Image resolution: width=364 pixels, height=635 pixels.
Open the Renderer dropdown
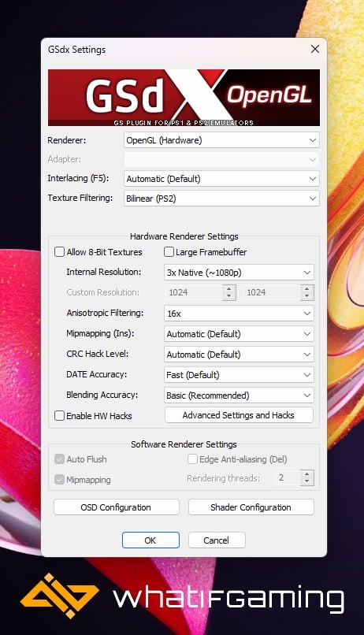221,140
